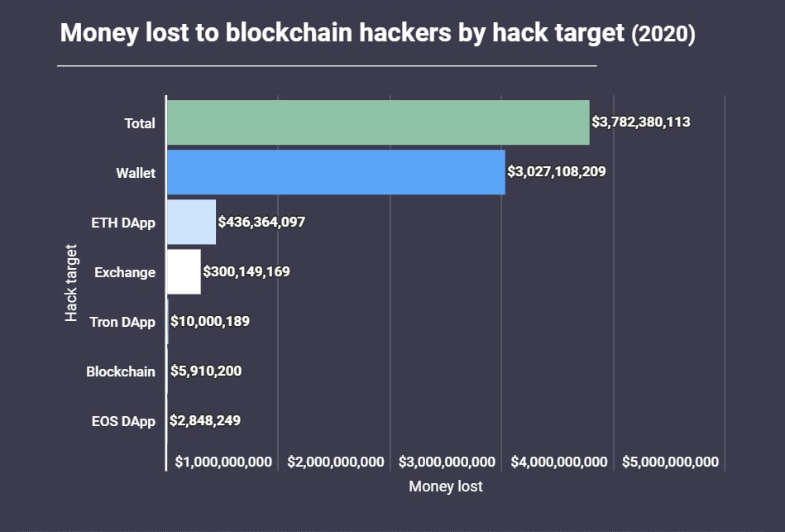Screen dimensions: 785x532
Task: Click the $300,149,169 data label
Action: tap(247, 271)
